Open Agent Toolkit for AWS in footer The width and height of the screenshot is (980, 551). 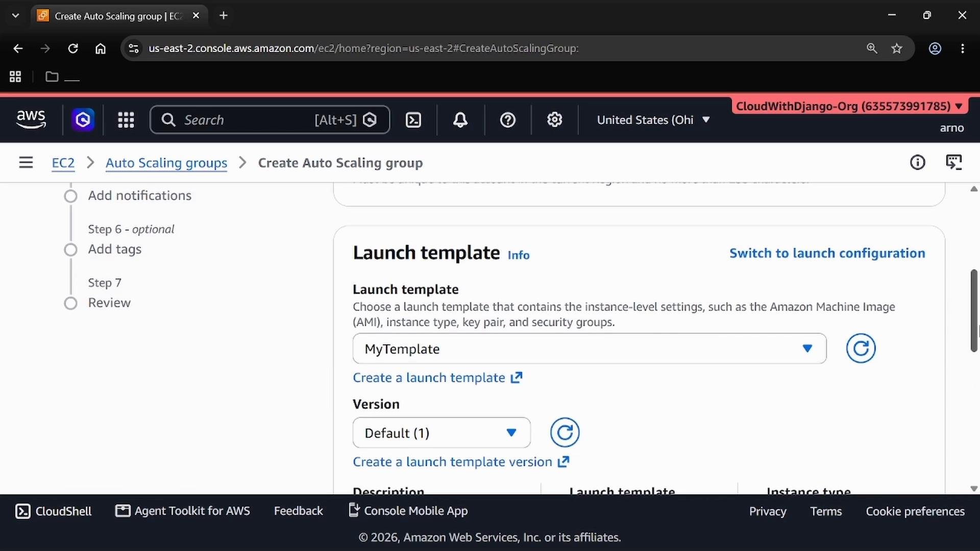tap(183, 511)
